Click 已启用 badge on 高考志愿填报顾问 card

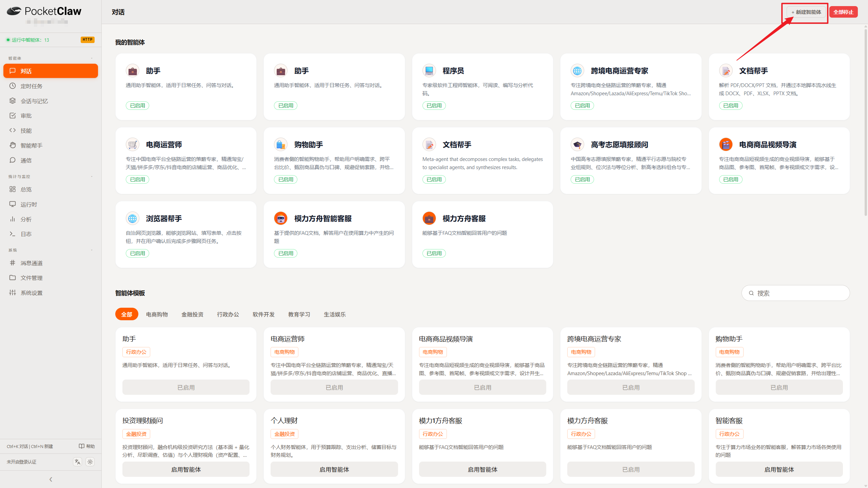[582, 179]
